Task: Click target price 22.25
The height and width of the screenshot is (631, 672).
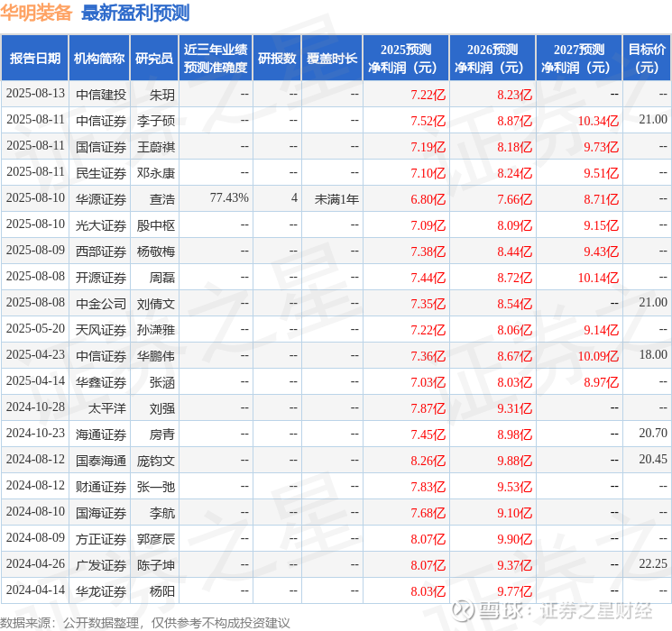Action: (653, 563)
